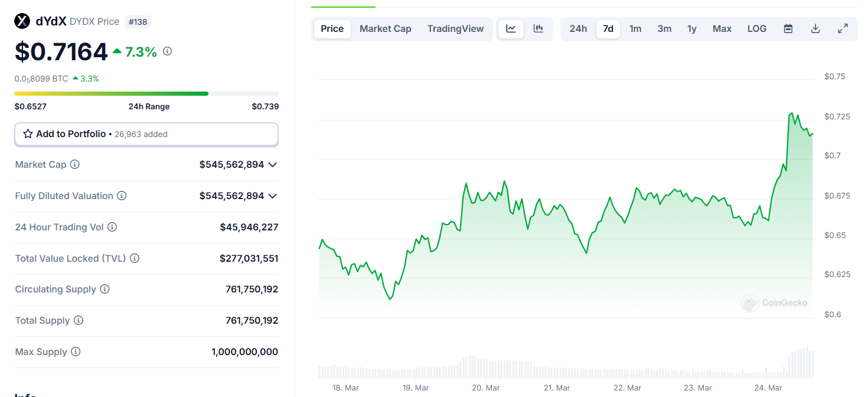The height and width of the screenshot is (397, 868).
Task: Set chart range to 3m
Action: click(664, 29)
